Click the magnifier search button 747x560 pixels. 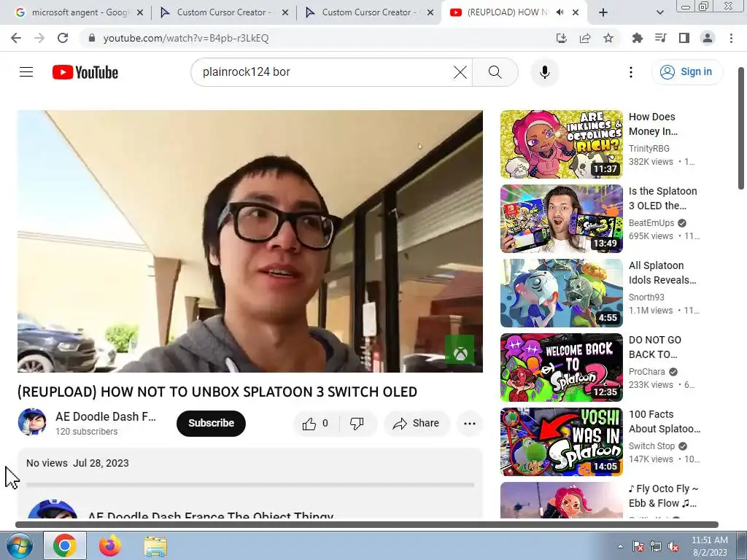pos(495,72)
